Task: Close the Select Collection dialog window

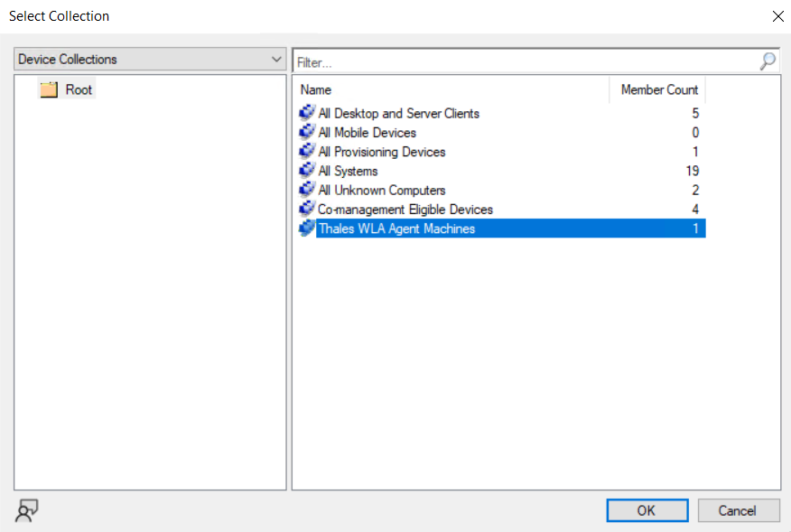Action: pos(777,16)
